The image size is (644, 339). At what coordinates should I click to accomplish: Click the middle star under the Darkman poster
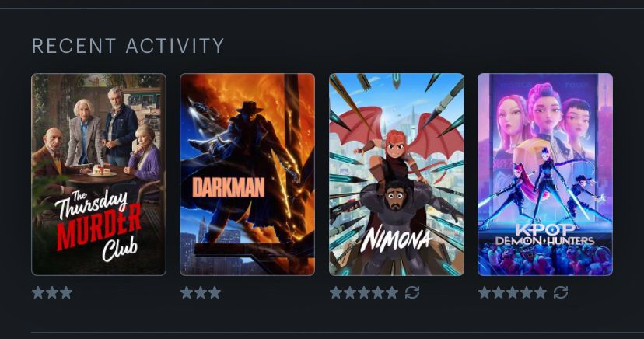coord(201,292)
